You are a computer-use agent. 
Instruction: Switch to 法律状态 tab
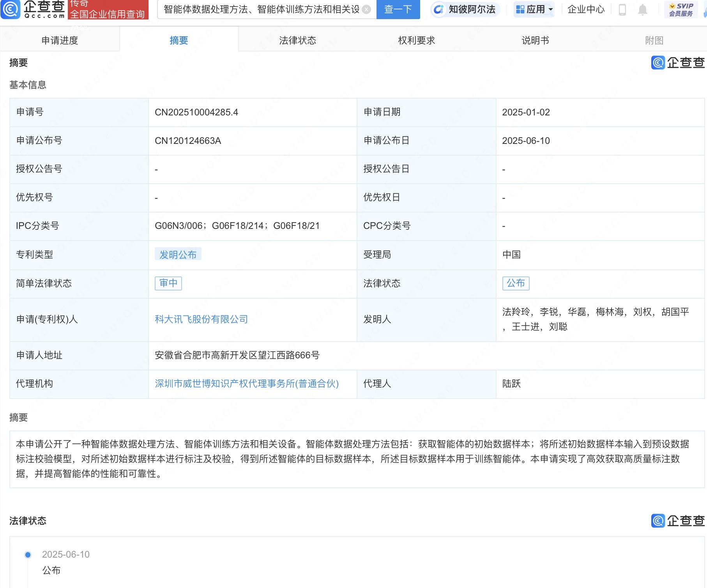pyautogui.click(x=298, y=40)
